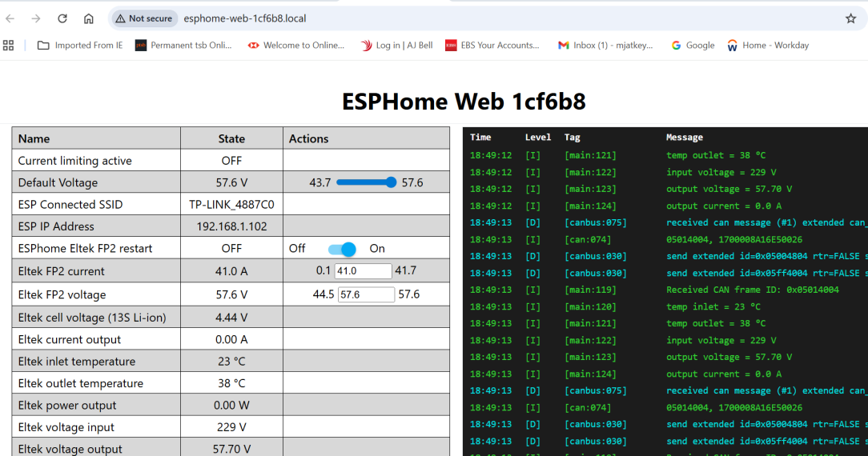Click Eltek inlet temperature 23 °C value
The height and width of the screenshot is (456, 868).
tap(231, 362)
